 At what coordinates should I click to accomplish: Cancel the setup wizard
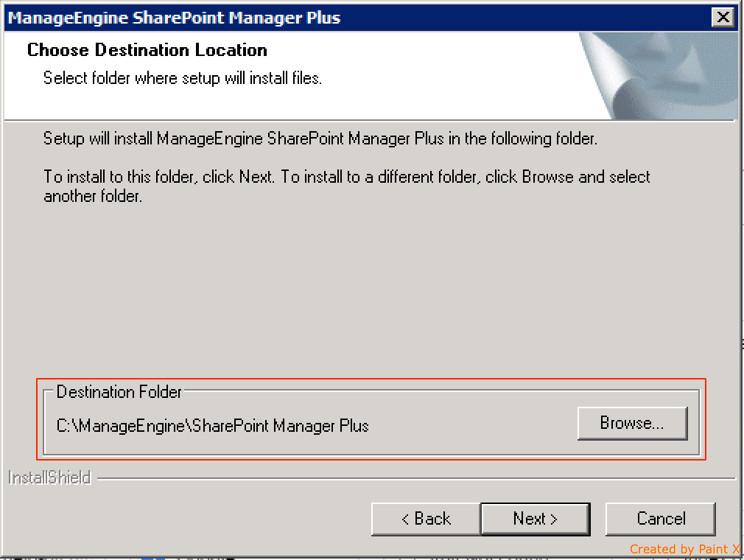click(660, 519)
